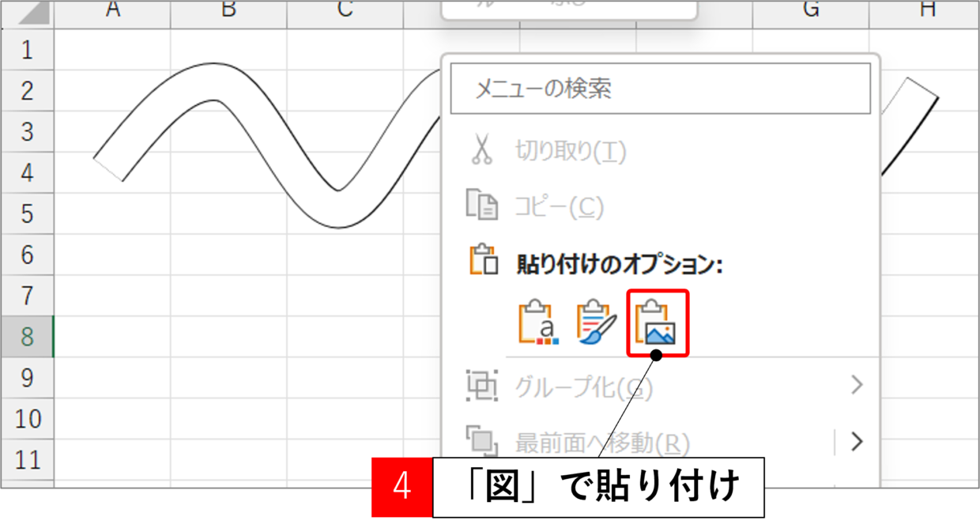This screenshot has height=532, width=980.
Task: Select row 6 header
Action: (x=28, y=255)
